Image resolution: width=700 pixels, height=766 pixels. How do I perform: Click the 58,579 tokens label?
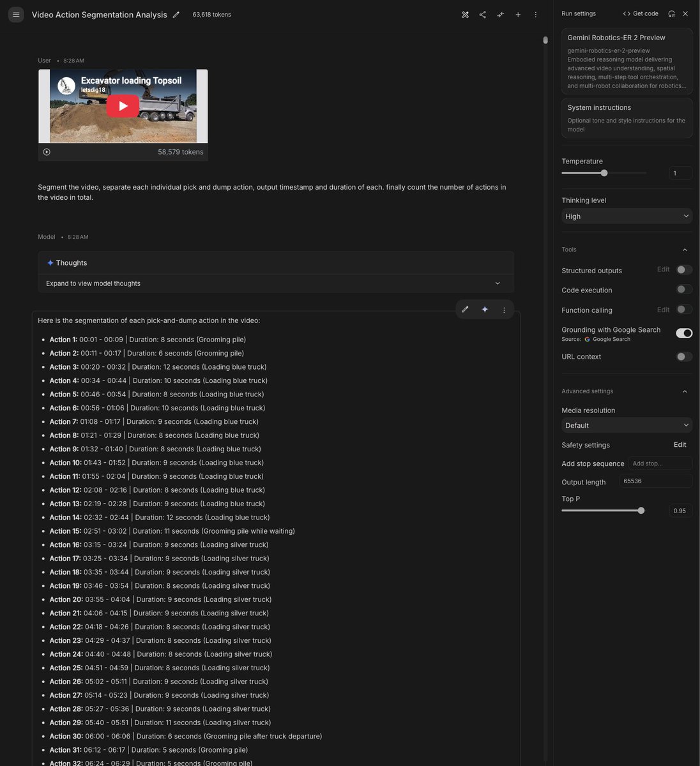pos(181,152)
